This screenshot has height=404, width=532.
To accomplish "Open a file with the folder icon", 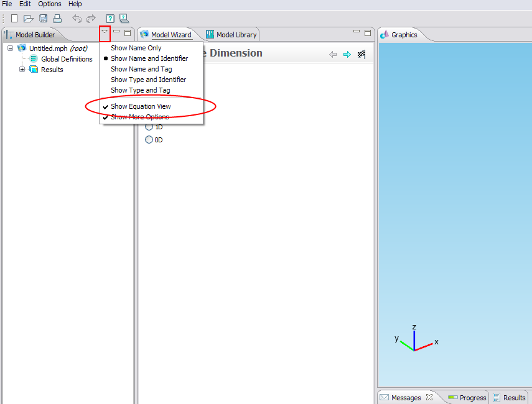I will tap(29, 19).
